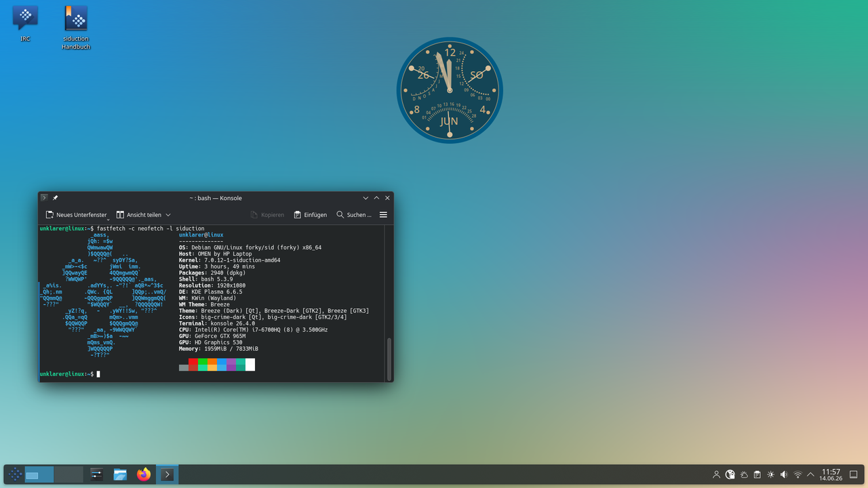The width and height of the screenshot is (868, 488).
Task: Click the 'GPU: GeForce GTX 965M' line
Action: click(212, 336)
